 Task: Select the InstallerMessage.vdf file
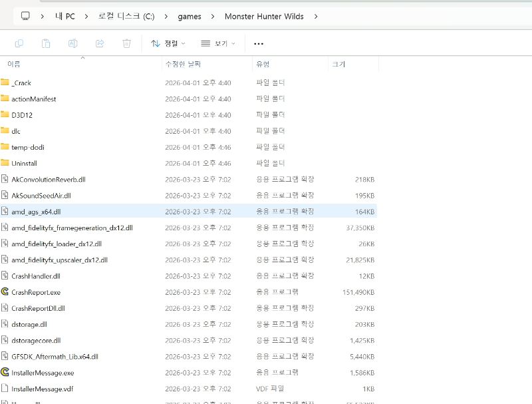click(42, 389)
